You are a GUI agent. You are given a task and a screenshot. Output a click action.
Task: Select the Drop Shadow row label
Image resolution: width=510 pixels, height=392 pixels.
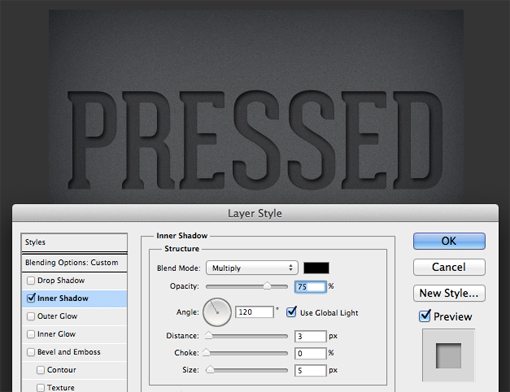(61, 280)
